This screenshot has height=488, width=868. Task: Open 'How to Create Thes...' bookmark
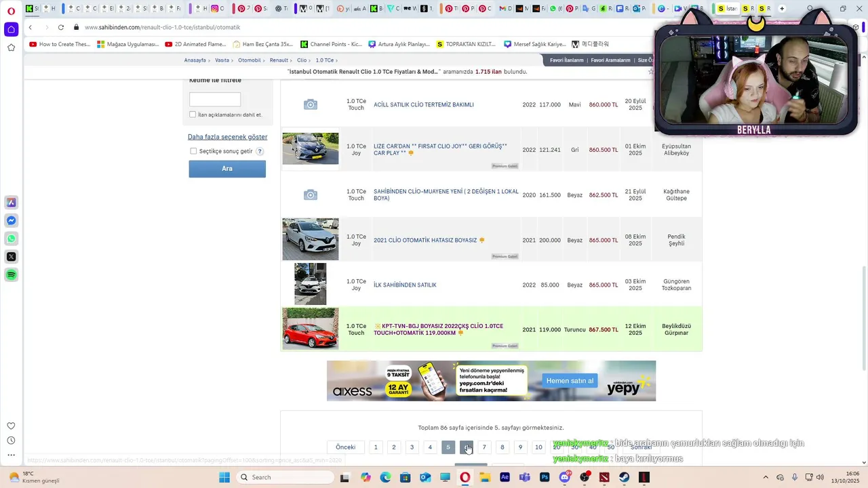tap(60, 44)
